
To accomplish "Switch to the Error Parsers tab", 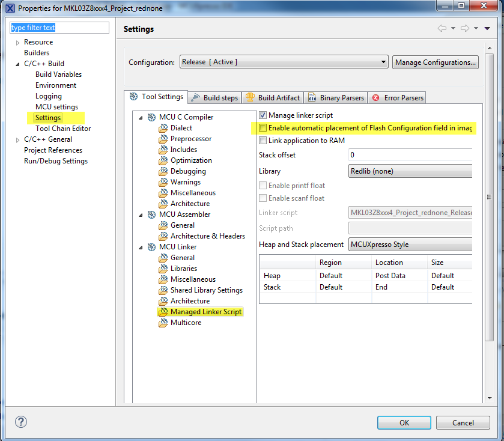I will point(397,98).
